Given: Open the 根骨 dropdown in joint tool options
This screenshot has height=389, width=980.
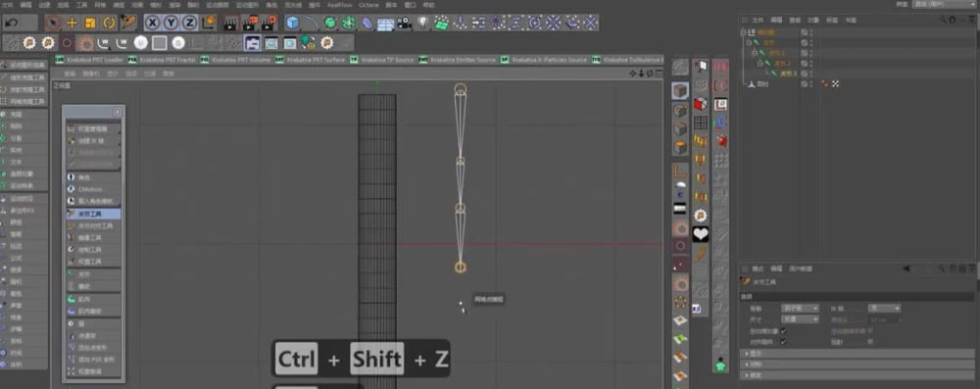Looking at the screenshot, I should click(800, 309).
